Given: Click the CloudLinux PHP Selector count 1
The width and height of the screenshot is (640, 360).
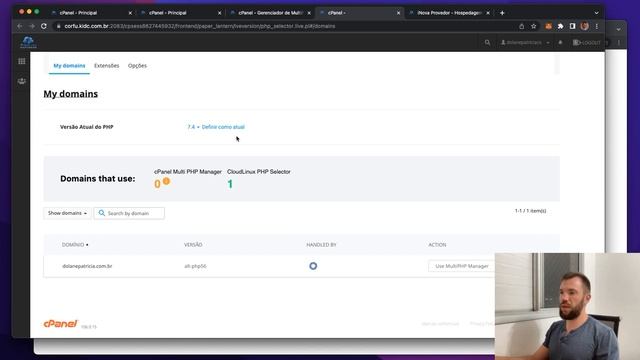Looking at the screenshot, I should (x=230, y=184).
